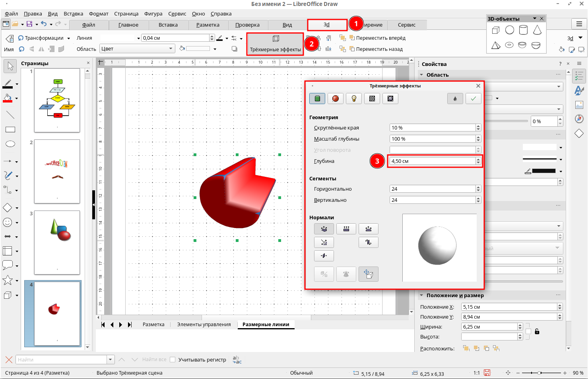
Task: Toggle the keep ratio checkbox near Ширина
Action: coord(528,331)
